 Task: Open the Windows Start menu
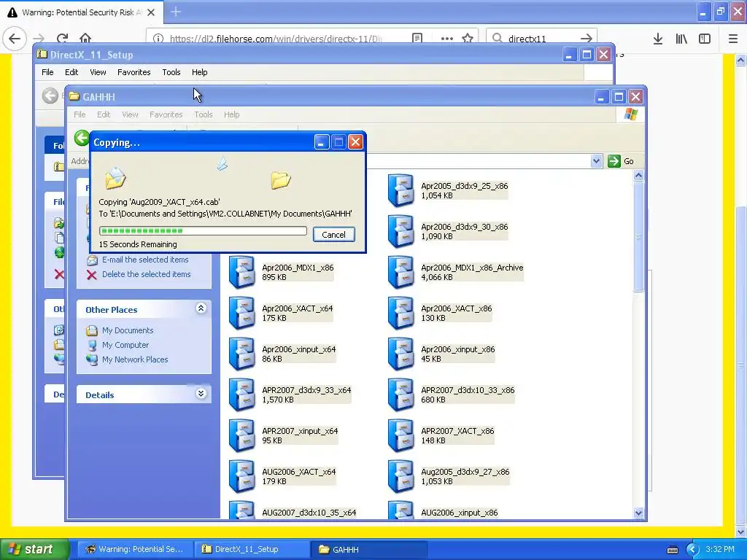(34, 550)
